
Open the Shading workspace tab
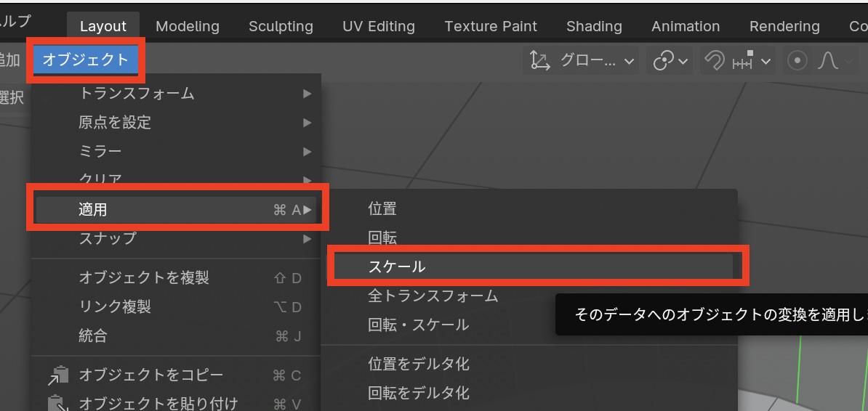click(x=594, y=27)
